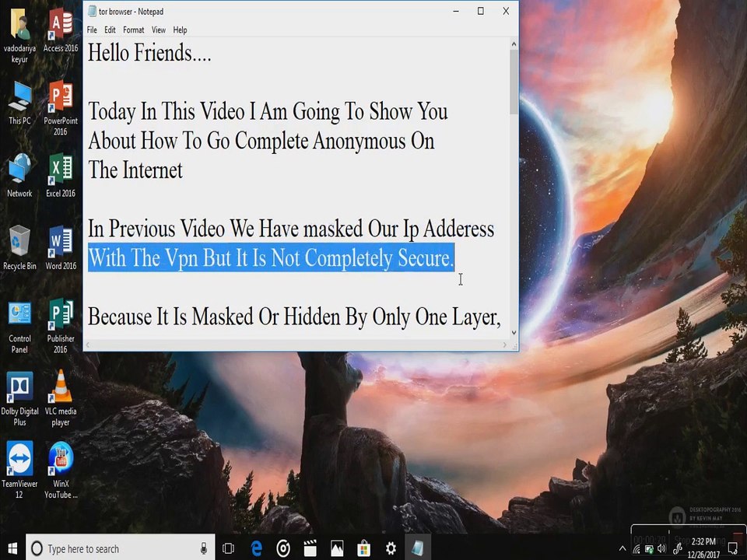Open the Microsoft Store from taskbar
The image size is (747, 560).
364,548
